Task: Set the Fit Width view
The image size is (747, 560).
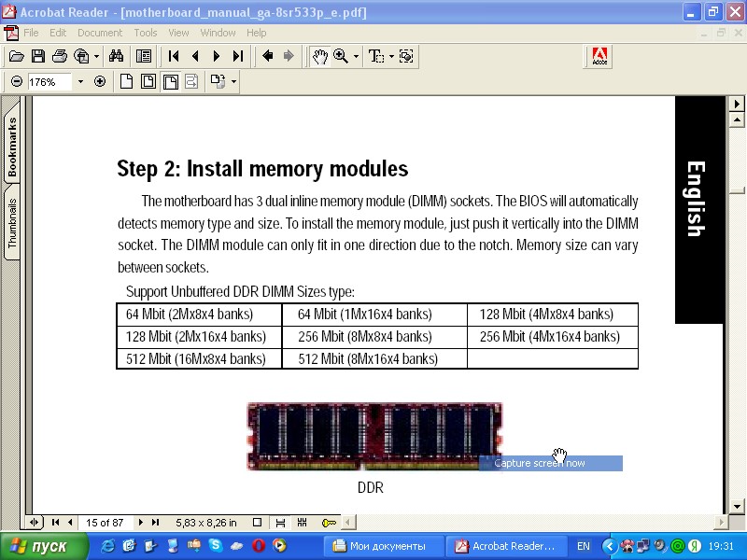Action: 170,81
